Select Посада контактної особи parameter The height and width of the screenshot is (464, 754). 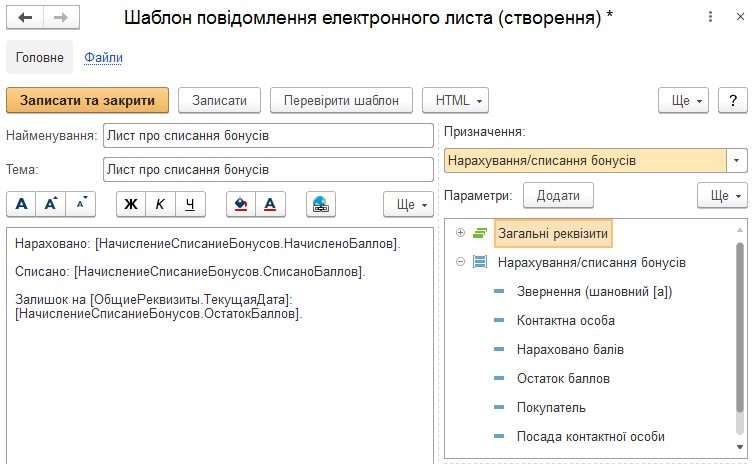591,436
